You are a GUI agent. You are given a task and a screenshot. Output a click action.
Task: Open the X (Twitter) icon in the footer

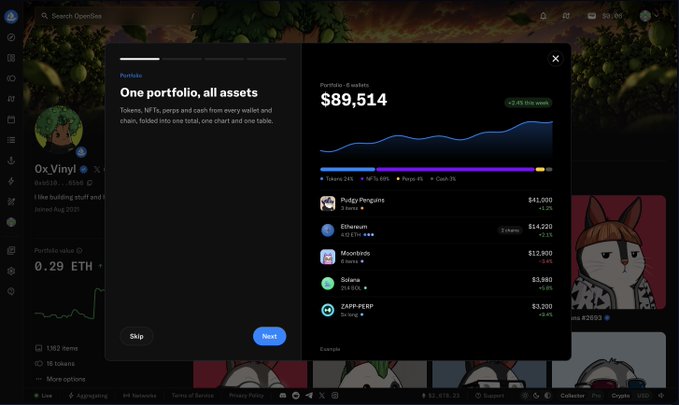tap(322, 395)
